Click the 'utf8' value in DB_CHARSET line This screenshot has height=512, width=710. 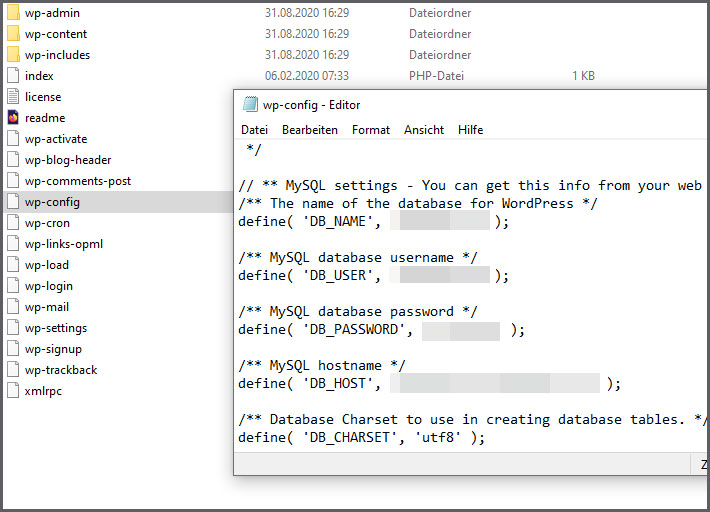point(438,437)
